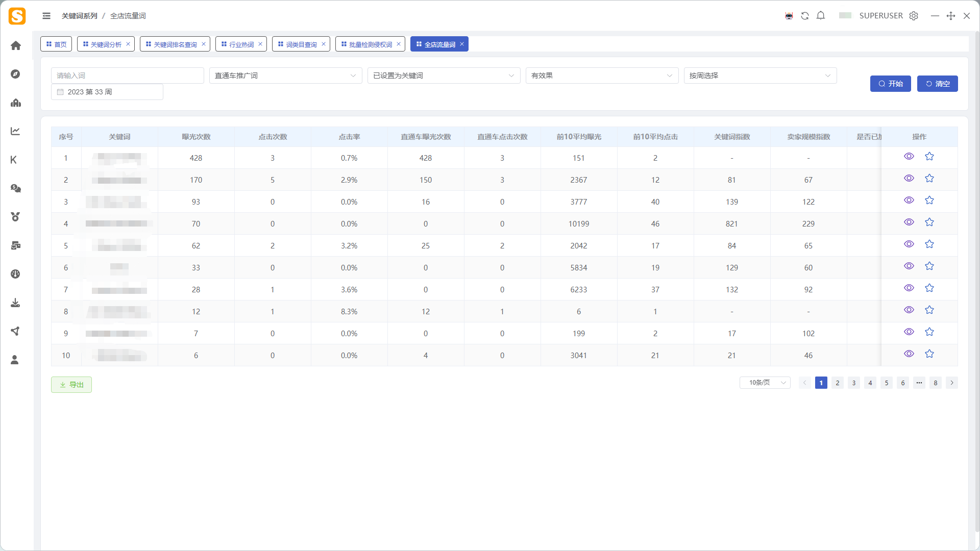Star the keyword in row 7

(x=929, y=288)
